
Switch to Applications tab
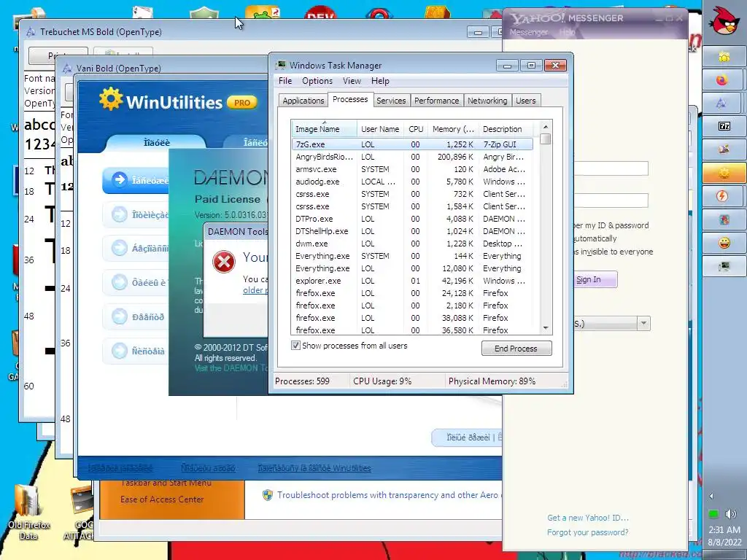coord(303,101)
